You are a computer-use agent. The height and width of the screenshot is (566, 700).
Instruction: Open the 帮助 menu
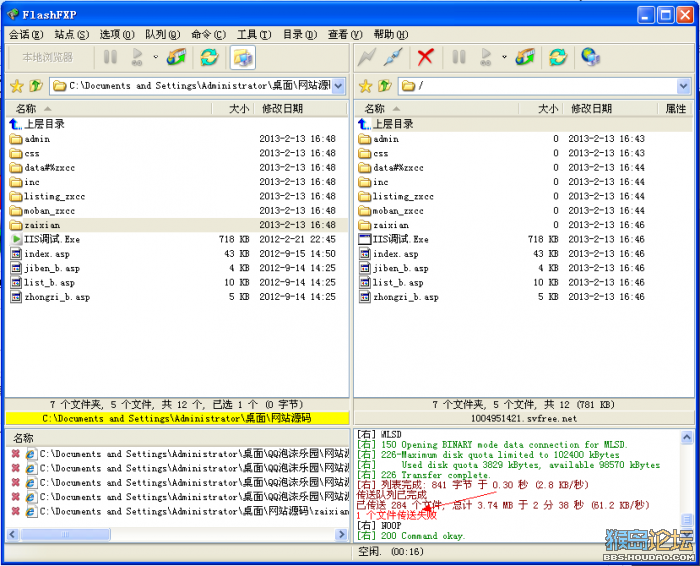tap(391, 34)
